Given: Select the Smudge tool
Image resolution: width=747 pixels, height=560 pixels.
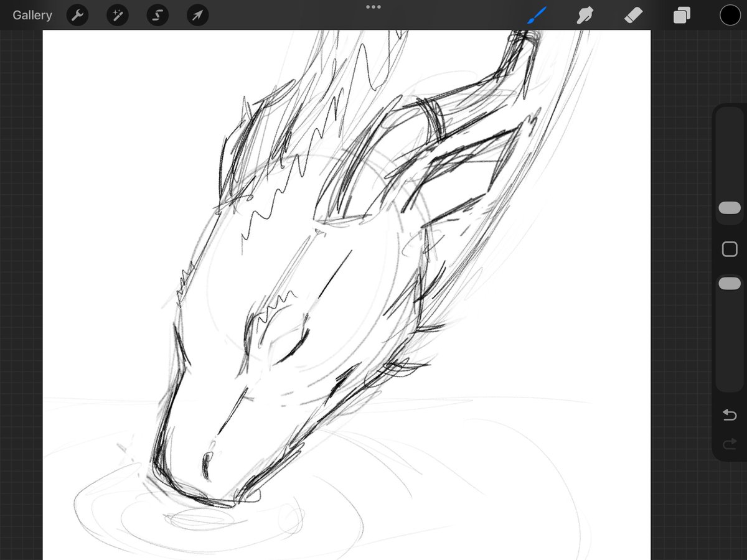Looking at the screenshot, I should (585, 16).
